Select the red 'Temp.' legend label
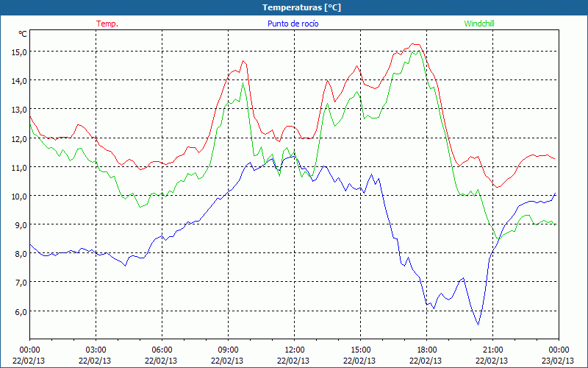 107,24
